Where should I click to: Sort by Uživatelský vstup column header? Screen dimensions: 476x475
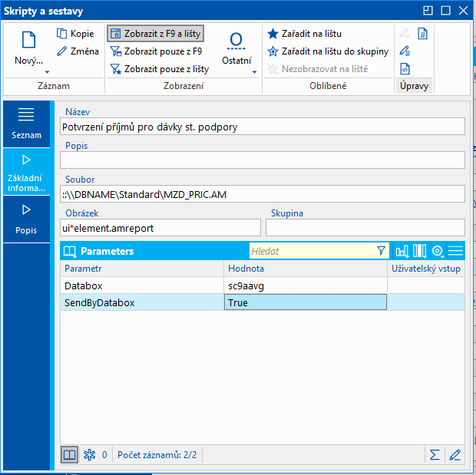(426, 269)
